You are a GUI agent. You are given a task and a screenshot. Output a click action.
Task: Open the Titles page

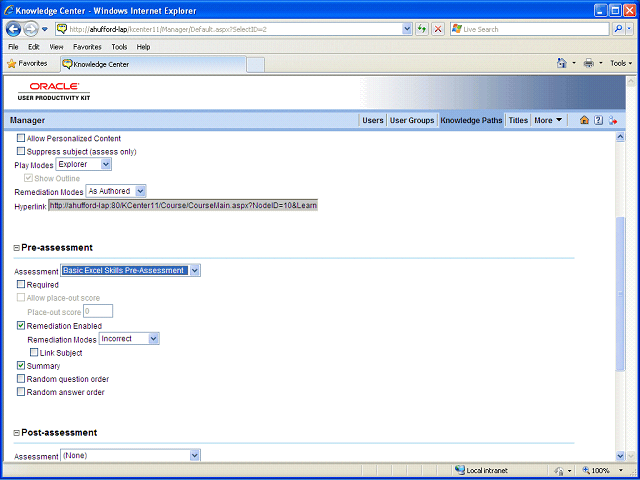point(518,120)
